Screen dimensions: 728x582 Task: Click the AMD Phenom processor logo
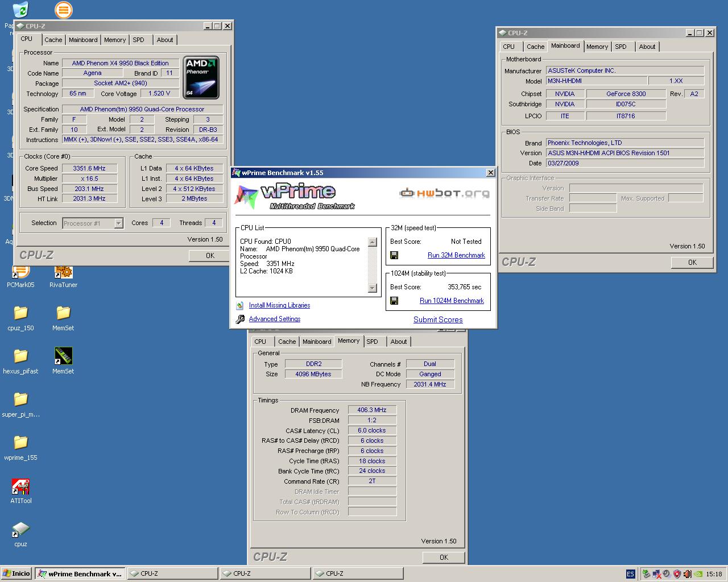(x=201, y=77)
